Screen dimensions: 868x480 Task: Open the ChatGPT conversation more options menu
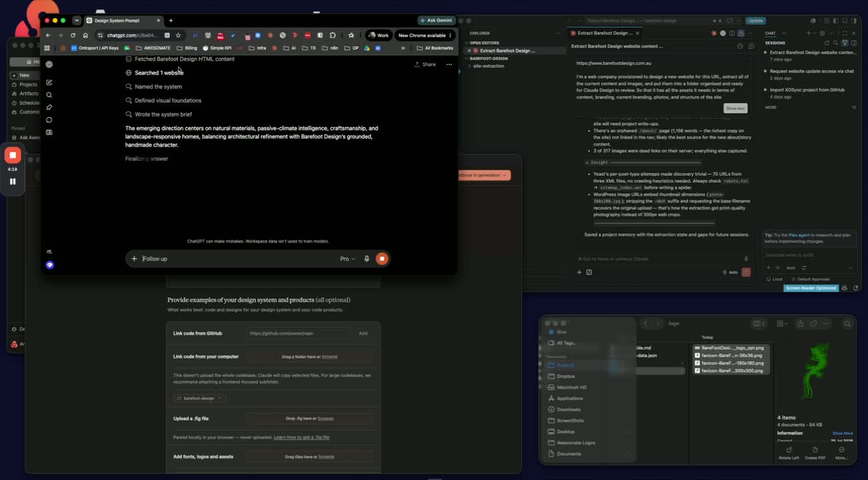click(449, 65)
